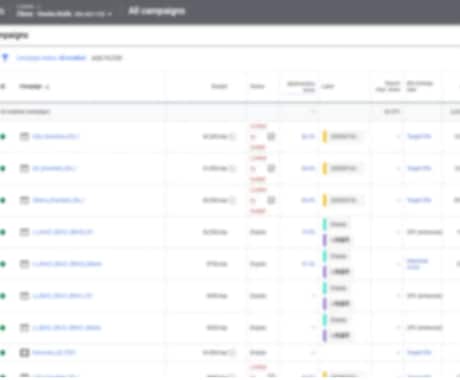Click the ADD FILTER text

click(x=107, y=58)
